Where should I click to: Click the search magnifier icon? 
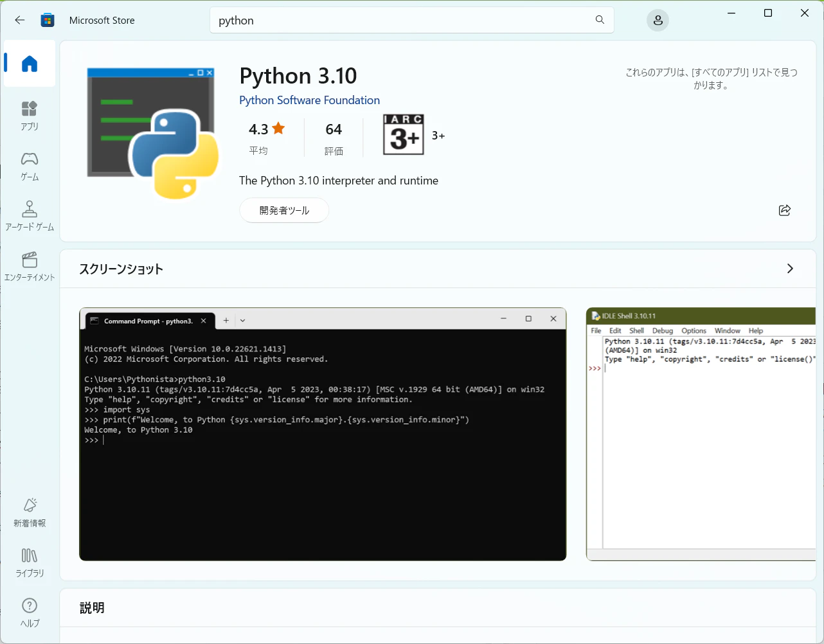click(600, 20)
